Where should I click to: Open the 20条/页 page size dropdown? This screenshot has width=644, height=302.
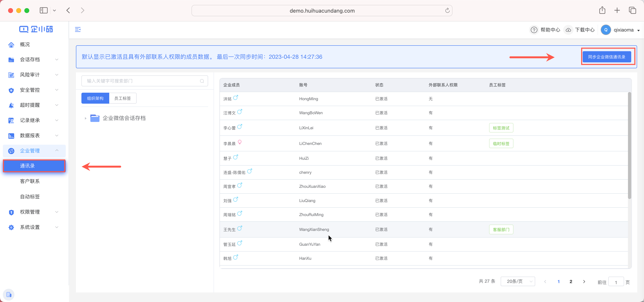[518, 281]
